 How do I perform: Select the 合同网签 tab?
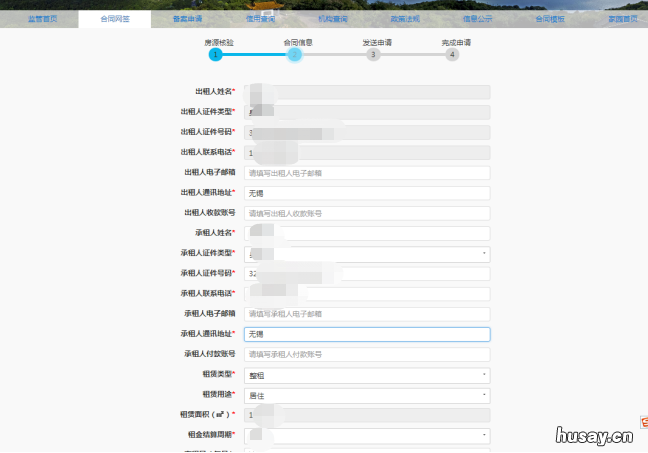115,19
